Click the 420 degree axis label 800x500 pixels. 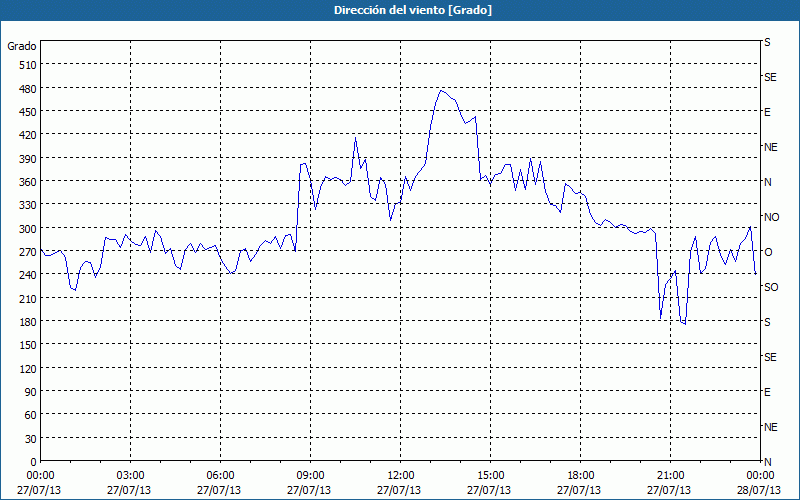29,135
